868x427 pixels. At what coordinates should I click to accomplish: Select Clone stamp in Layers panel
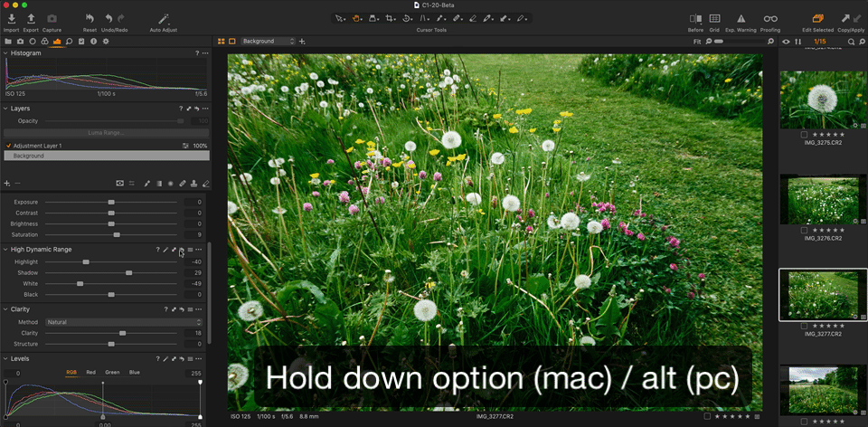coord(193,184)
